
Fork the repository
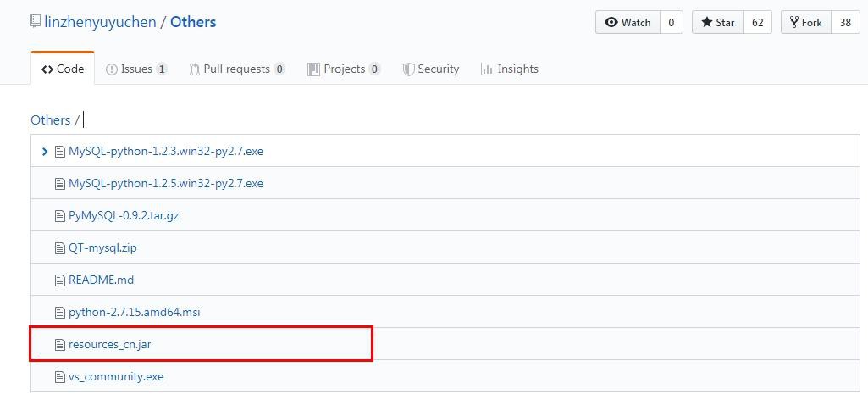806,22
